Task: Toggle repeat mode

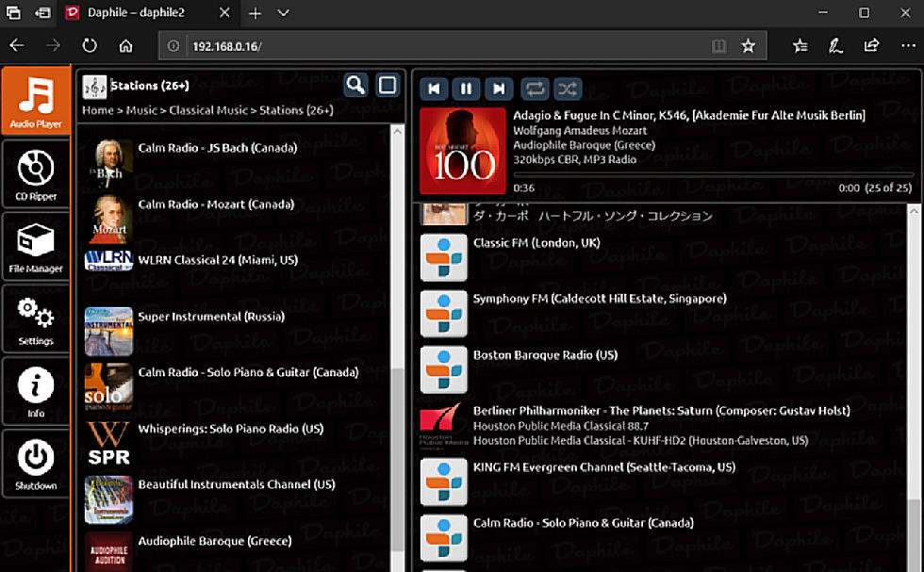Action: [534, 89]
